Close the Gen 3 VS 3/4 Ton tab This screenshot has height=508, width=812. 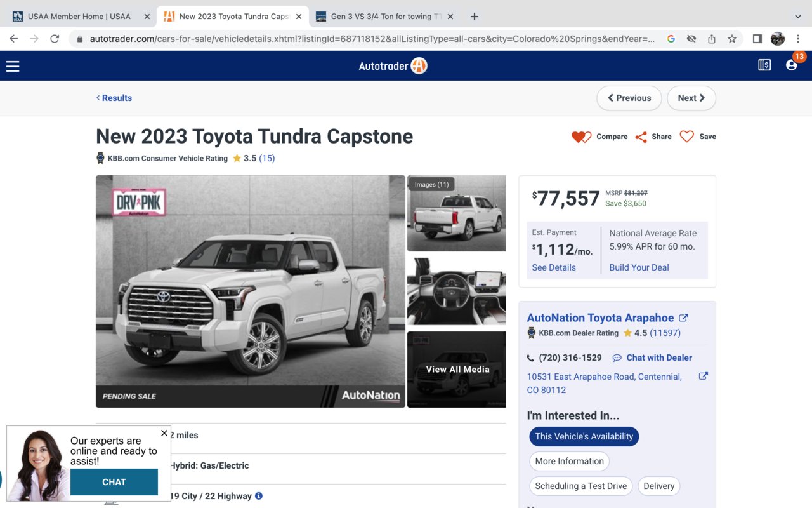point(450,17)
